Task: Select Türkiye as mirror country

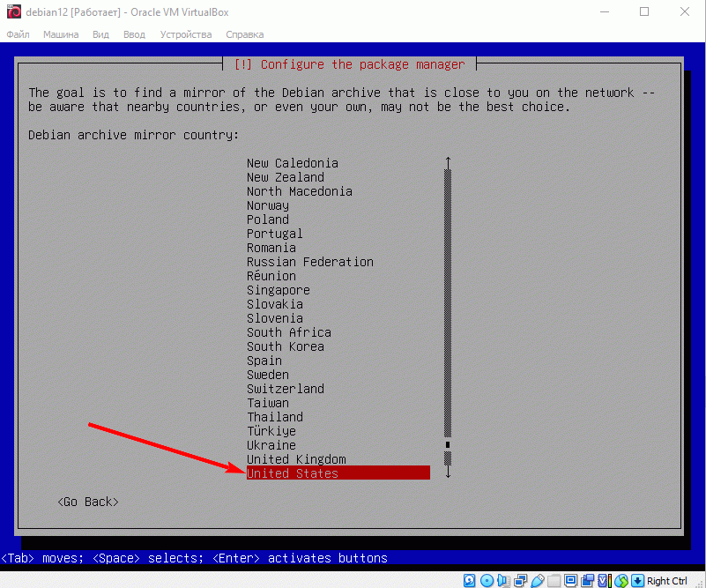Action: pyautogui.click(x=271, y=431)
